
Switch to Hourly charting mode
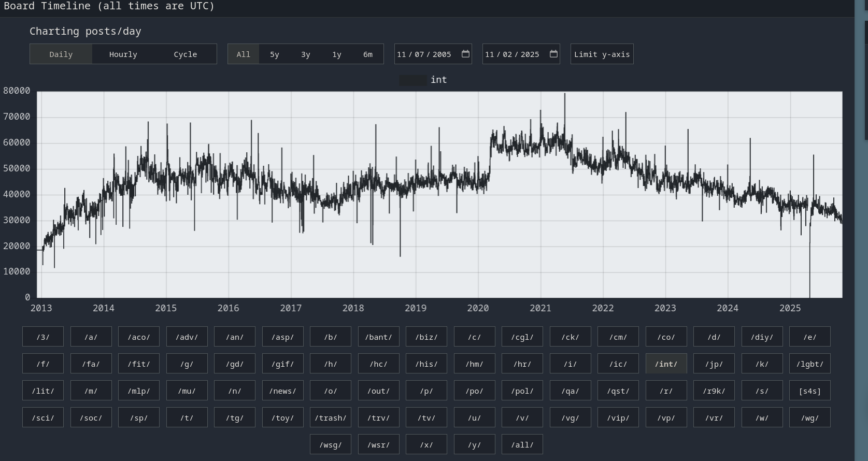pos(123,54)
